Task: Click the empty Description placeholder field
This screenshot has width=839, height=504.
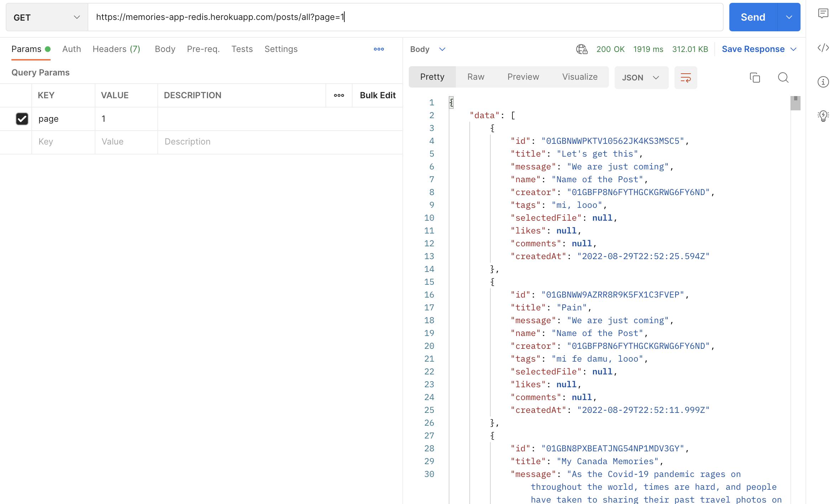Action: pyautogui.click(x=280, y=142)
